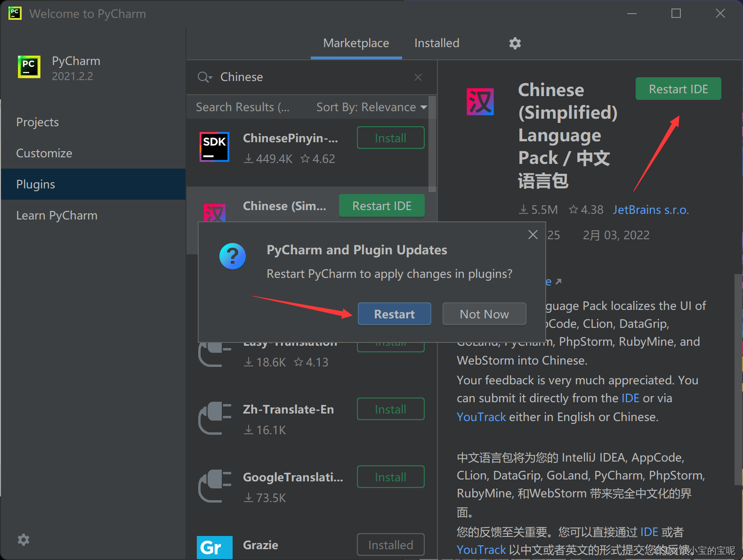Click the Zh-Translate-En plugin icon

(215, 418)
